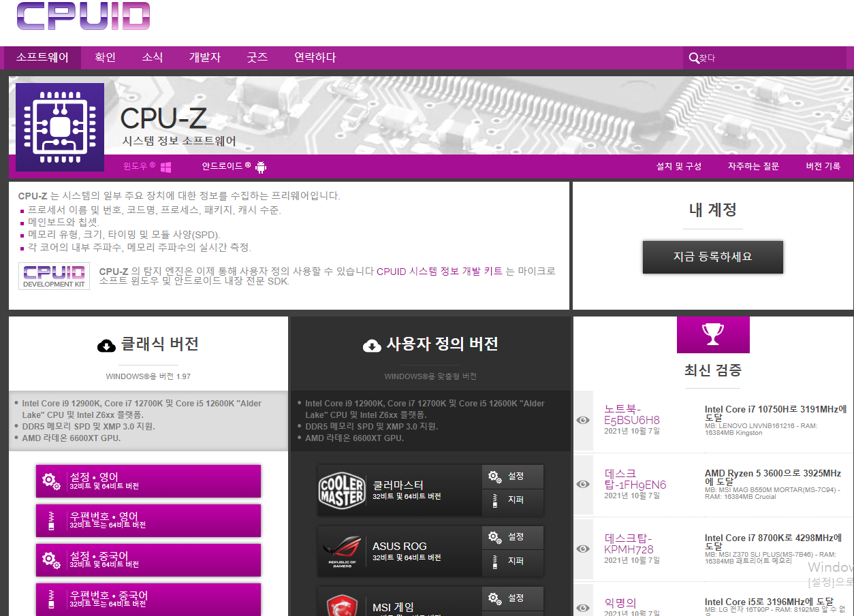
Task: Click the search magnifier icon
Action: pyautogui.click(x=693, y=59)
